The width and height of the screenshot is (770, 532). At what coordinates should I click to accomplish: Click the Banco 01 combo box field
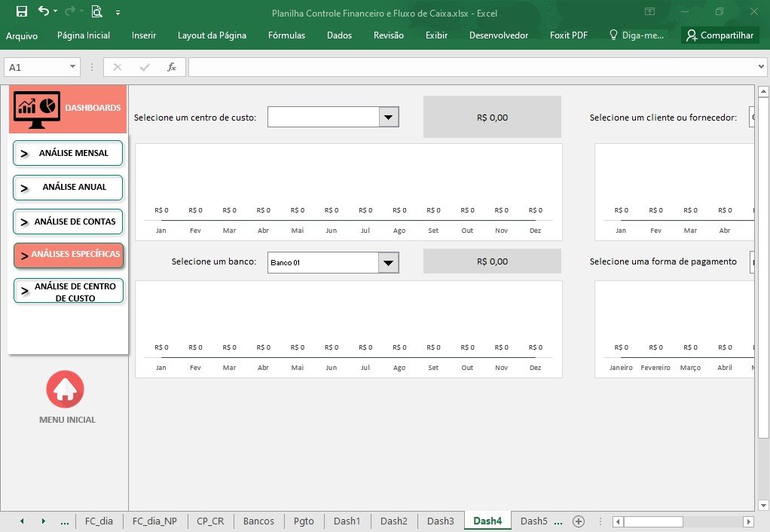coord(323,263)
